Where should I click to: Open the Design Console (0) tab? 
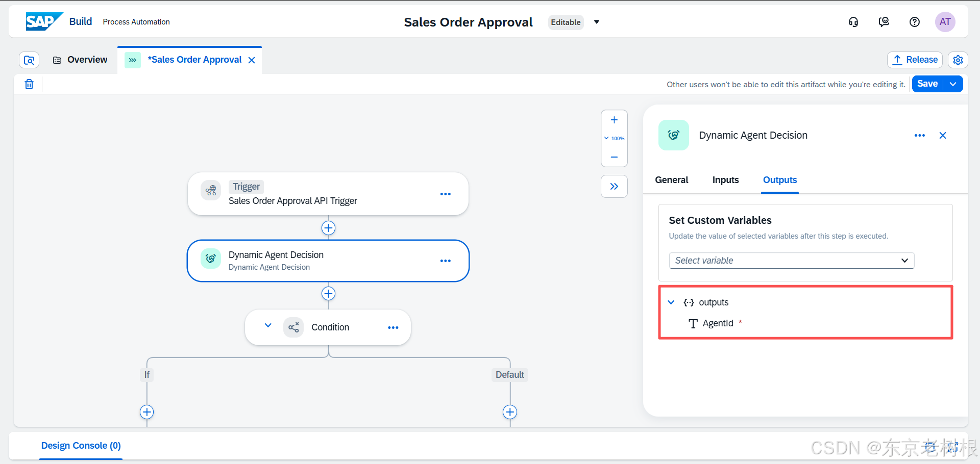(81, 446)
